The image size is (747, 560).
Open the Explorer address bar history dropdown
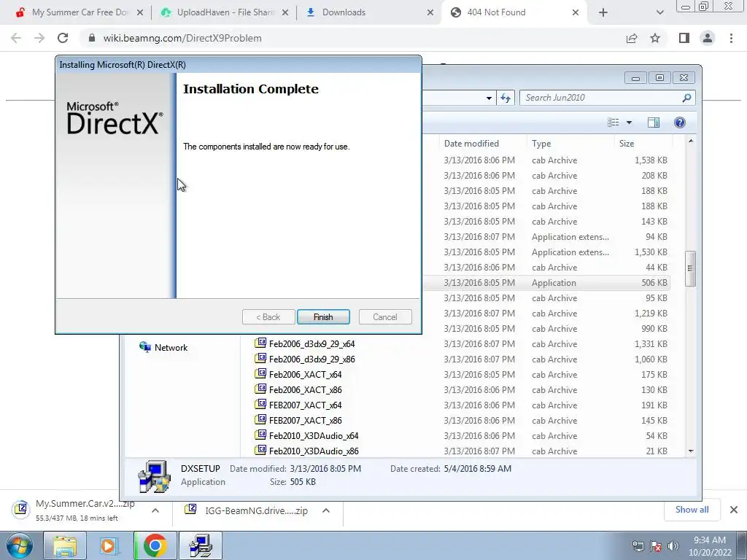pos(489,98)
